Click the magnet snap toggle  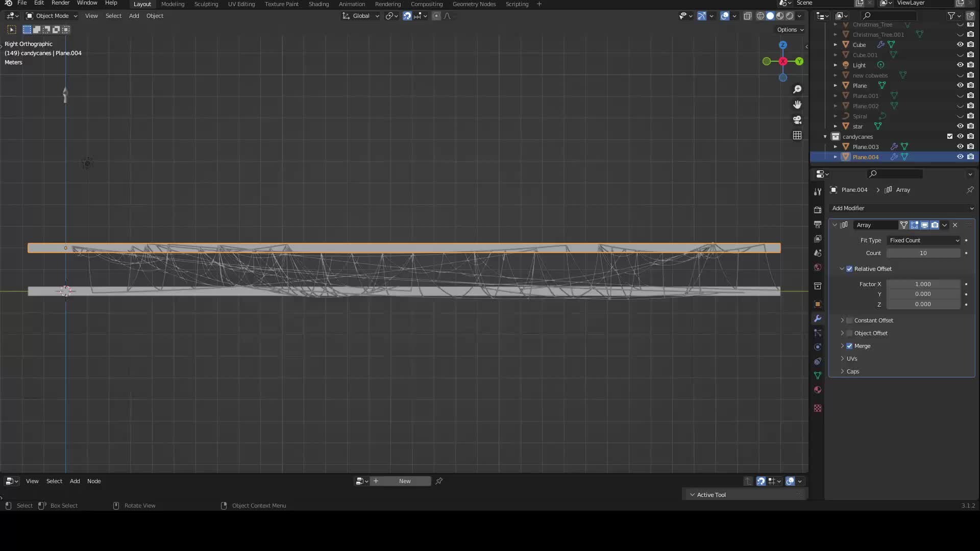pyautogui.click(x=407, y=16)
